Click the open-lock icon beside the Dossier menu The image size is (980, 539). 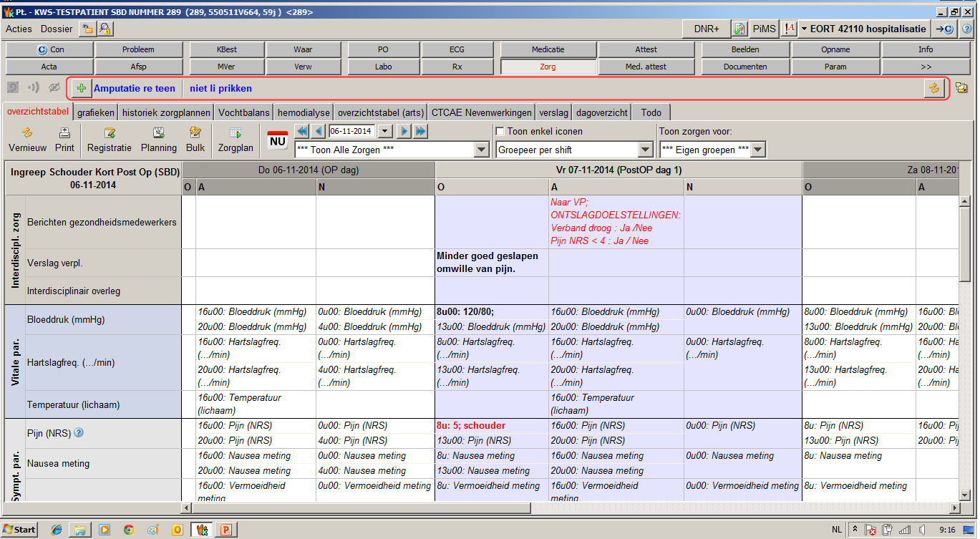click(87, 29)
